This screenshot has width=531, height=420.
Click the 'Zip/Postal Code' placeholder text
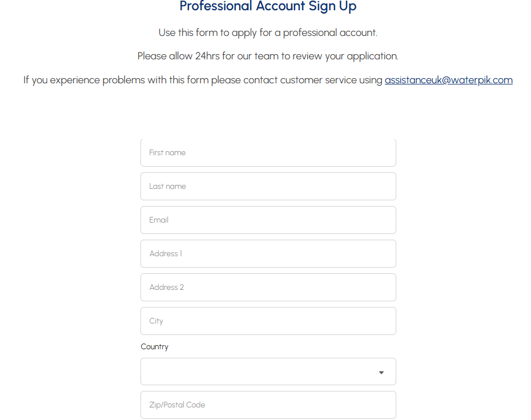pyautogui.click(x=177, y=405)
